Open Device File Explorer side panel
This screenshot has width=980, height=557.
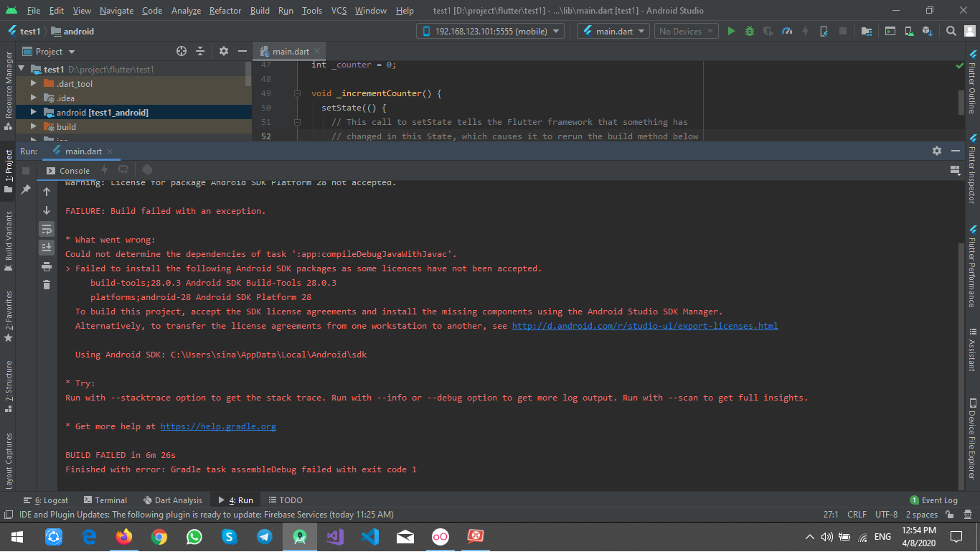(x=972, y=438)
